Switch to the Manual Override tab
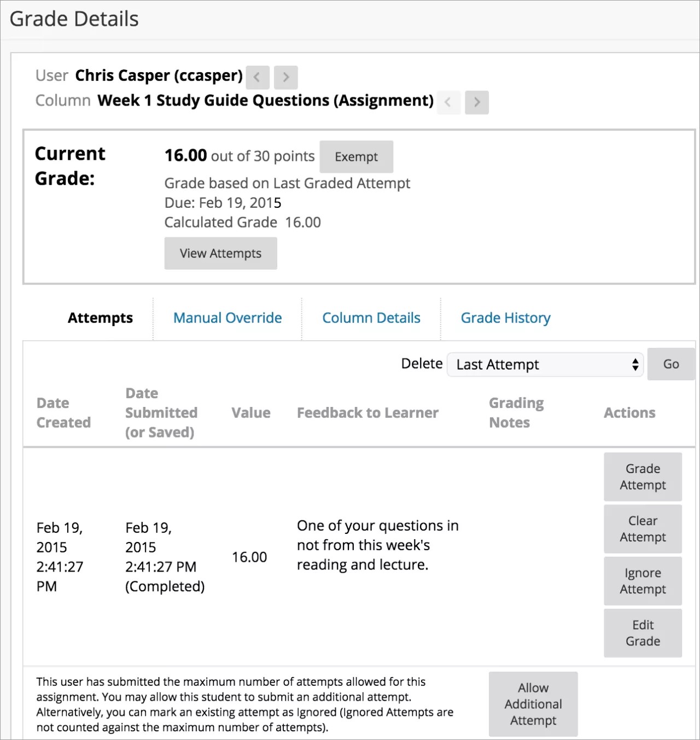700x740 pixels. click(x=227, y=317)
